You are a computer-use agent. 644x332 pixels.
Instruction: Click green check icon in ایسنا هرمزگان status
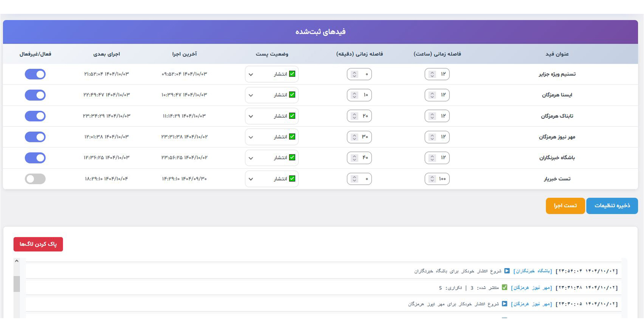pyautogui.click(x=292, y=95)
